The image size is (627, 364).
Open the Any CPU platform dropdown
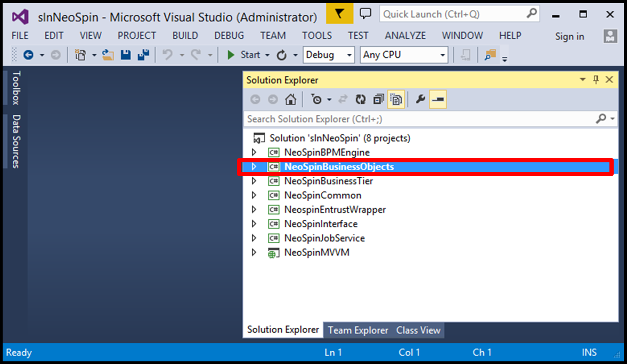(404, 55)
